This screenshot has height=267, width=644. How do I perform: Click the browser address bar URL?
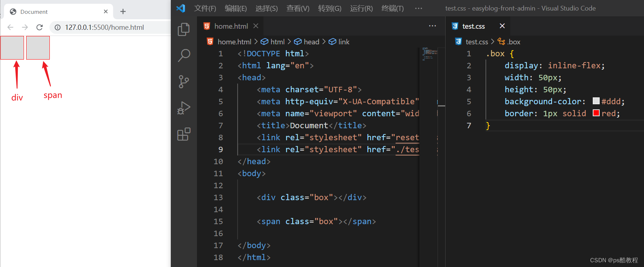(x=104, y=27)
